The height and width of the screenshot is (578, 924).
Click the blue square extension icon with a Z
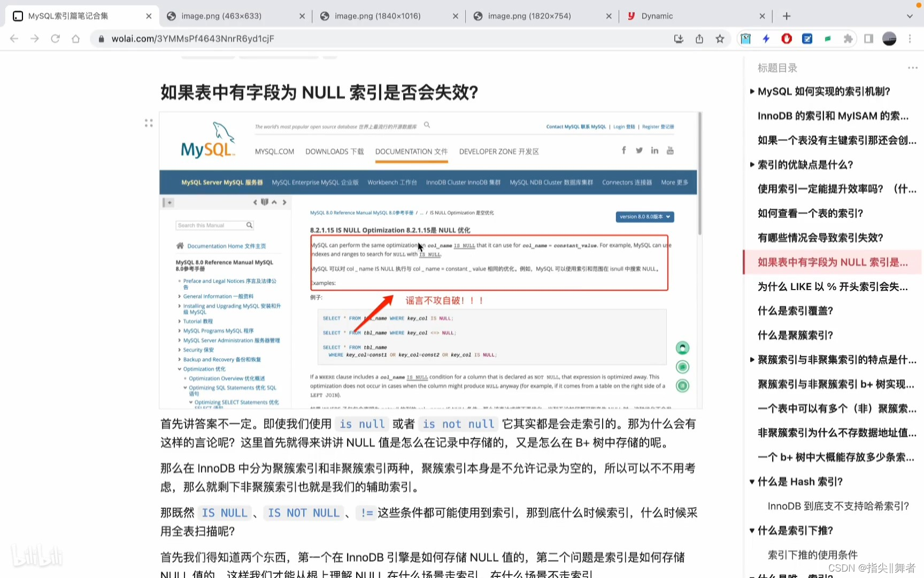tap(807, 39)
